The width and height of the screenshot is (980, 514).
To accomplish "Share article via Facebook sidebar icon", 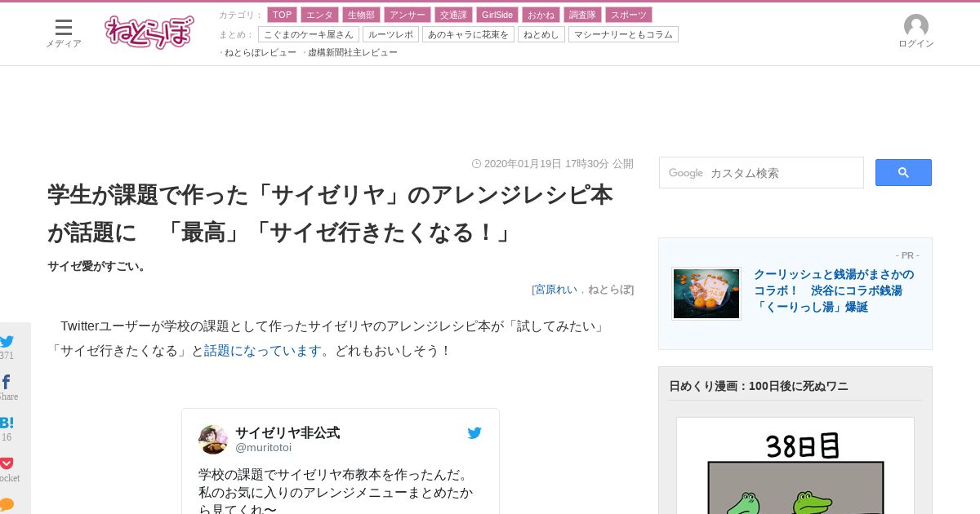I will (x=7, y=382).
